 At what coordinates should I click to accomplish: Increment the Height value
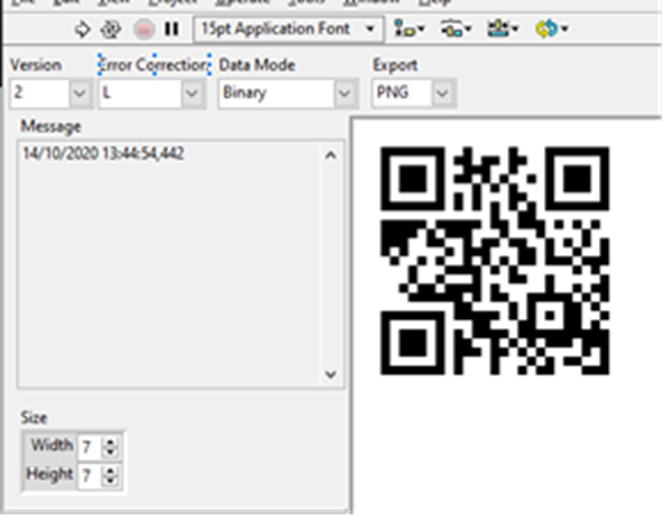click(x=110, y=470)
